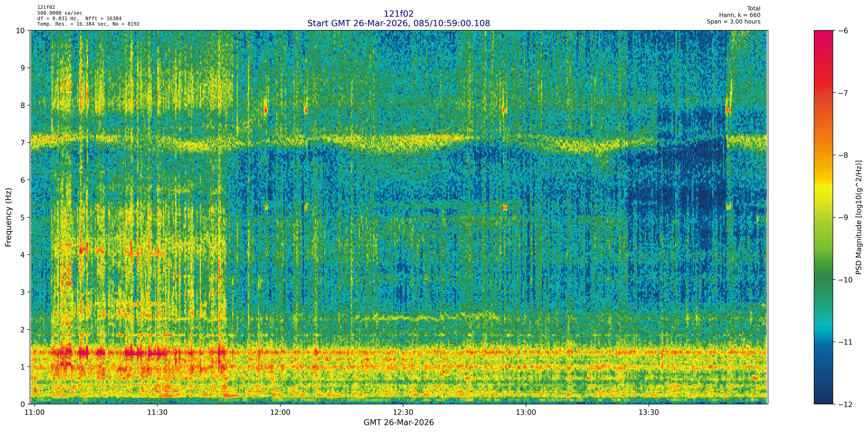Image resolution: width=868 pixels, height=432 pixels.
Task: Click the colorbar's magenta top at -6
Action: coord(823,33)
